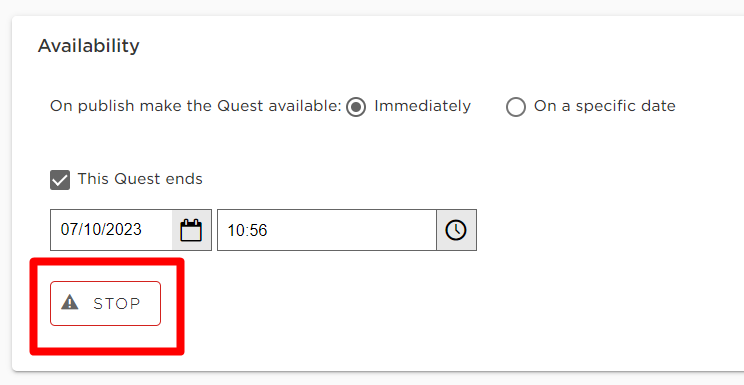Click the year 2023 in the date field
744x385 pixels.
pos(125,230)
